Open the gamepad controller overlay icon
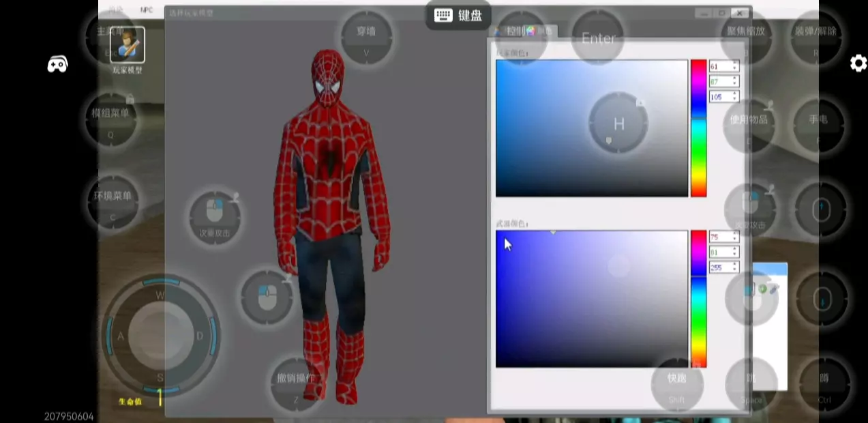 (x=57, y=64)
